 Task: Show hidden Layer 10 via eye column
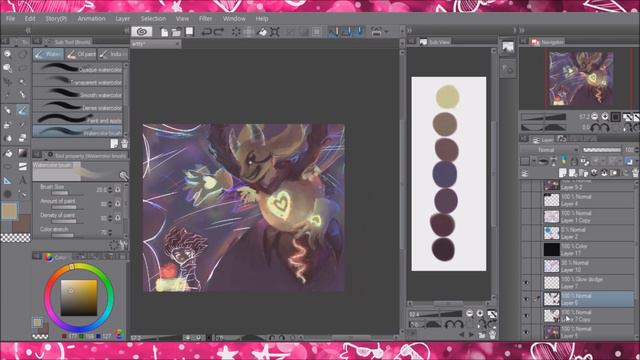point(526,266)
